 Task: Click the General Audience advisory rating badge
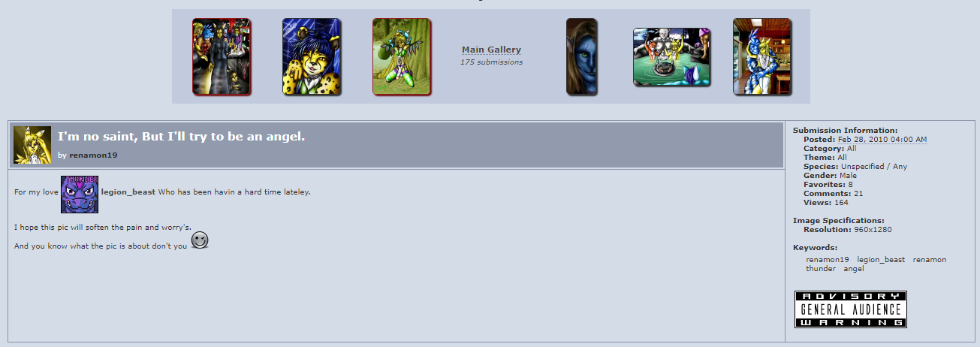pos(851,309)
